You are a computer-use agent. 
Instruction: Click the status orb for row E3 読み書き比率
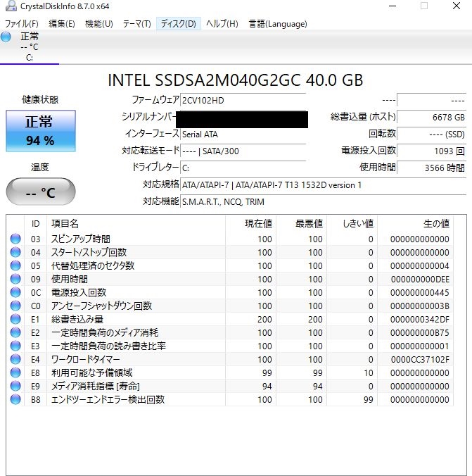click(x=15, y=346)
